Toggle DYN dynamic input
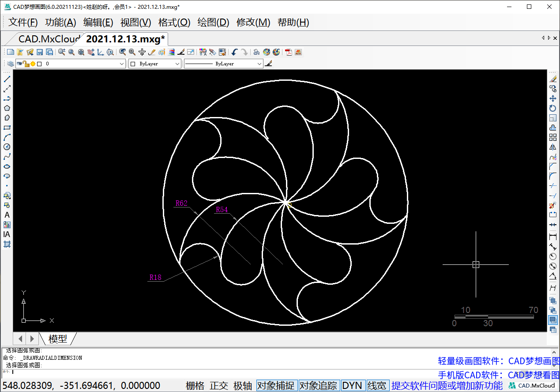Image resolution: width=560 pixels, height=392 pixels. 352,385
